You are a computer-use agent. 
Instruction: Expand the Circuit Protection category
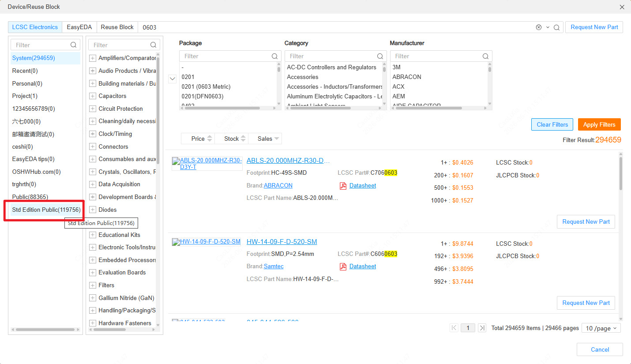point(93,109)
